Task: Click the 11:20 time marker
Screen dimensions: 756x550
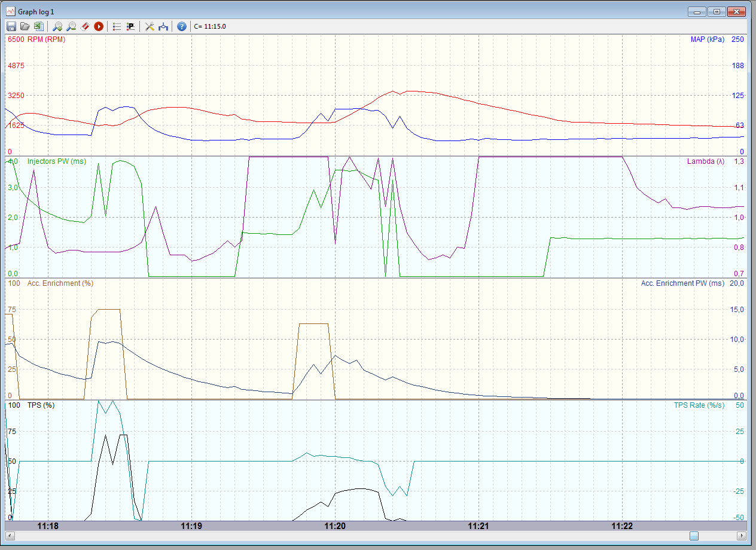Action: point(335,526)
